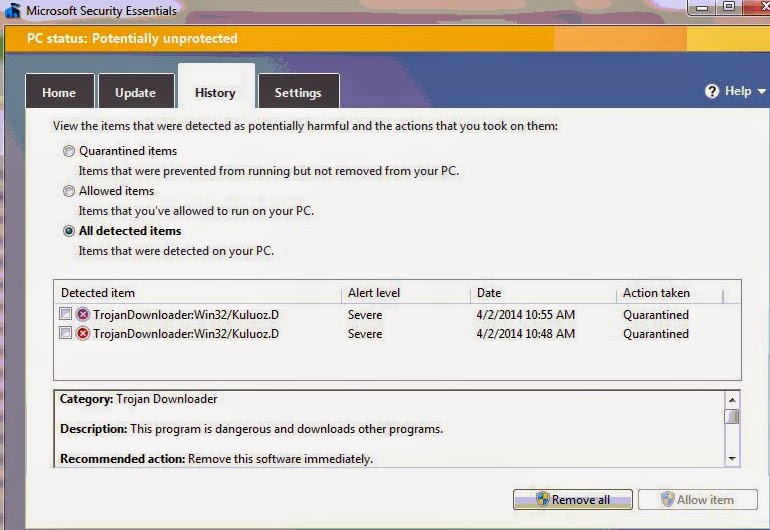Sort by the Alert level column header
770x530 pixels.
pyautogui.click(x=406, y=293)
